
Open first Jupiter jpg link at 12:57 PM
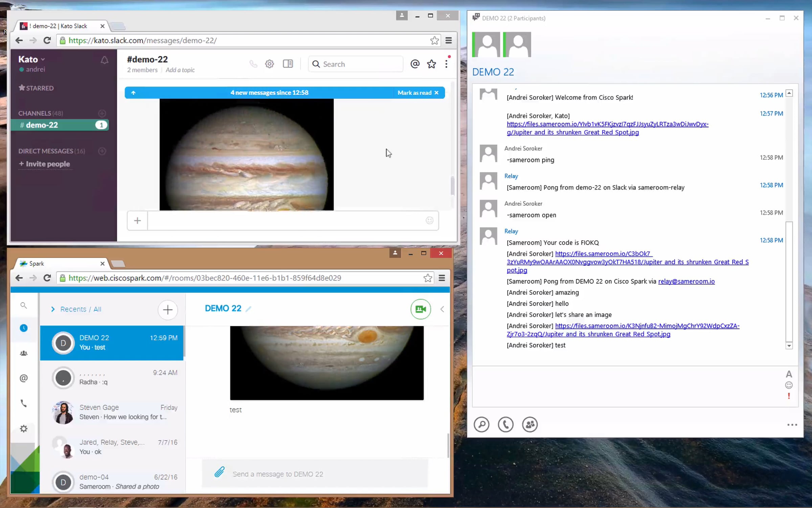(x=607, y=128)
